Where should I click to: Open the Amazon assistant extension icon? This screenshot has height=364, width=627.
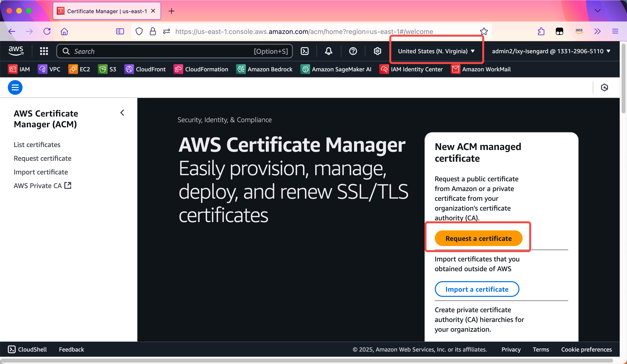coord(579,31)
